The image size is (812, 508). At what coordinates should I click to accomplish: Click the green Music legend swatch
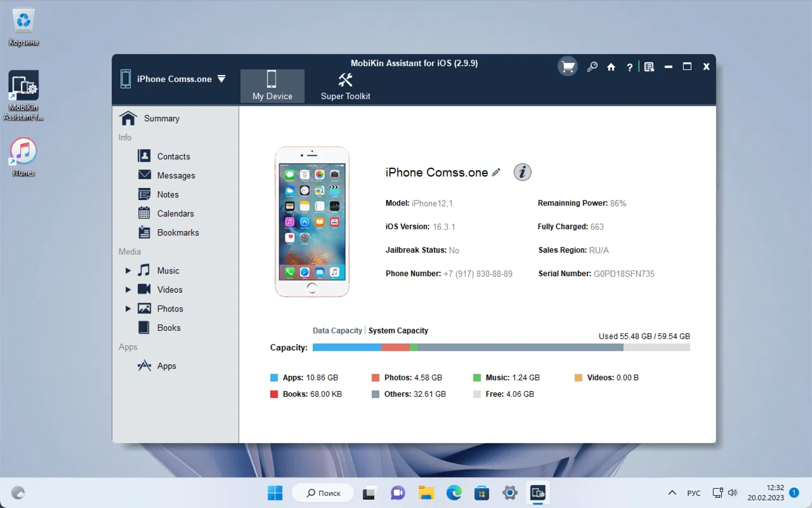pyautogui.click(x=477, y=378)
